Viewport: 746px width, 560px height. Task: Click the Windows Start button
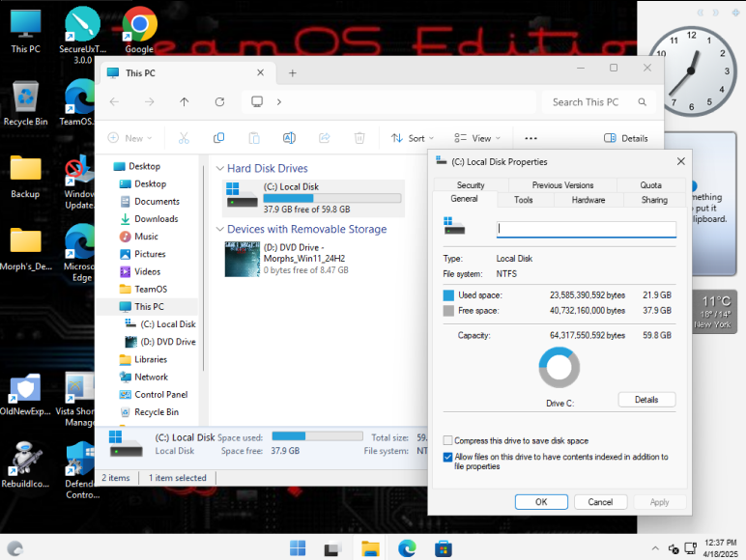click(298, 548)
